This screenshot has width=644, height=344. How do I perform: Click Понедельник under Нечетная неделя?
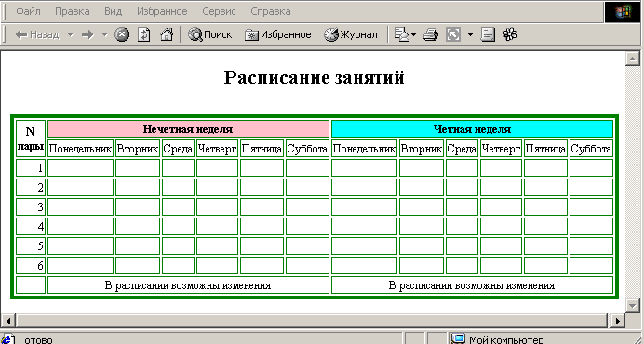[x=80, y=149]
